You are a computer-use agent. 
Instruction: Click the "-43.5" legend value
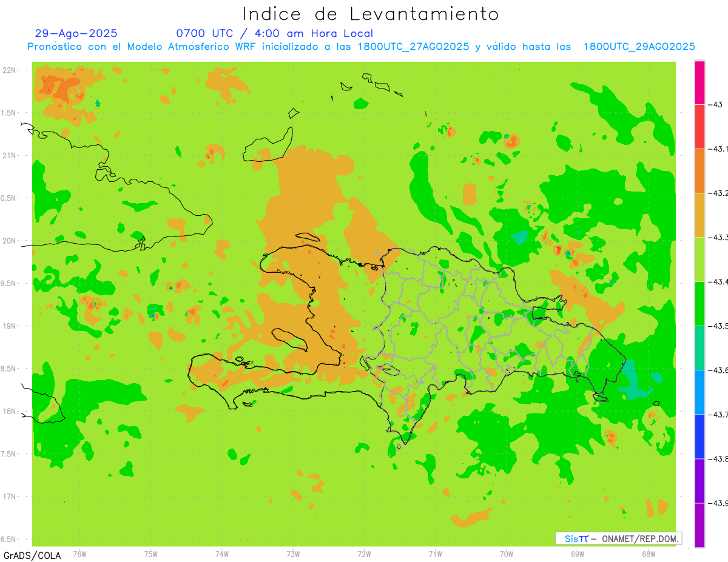(719, 326)
